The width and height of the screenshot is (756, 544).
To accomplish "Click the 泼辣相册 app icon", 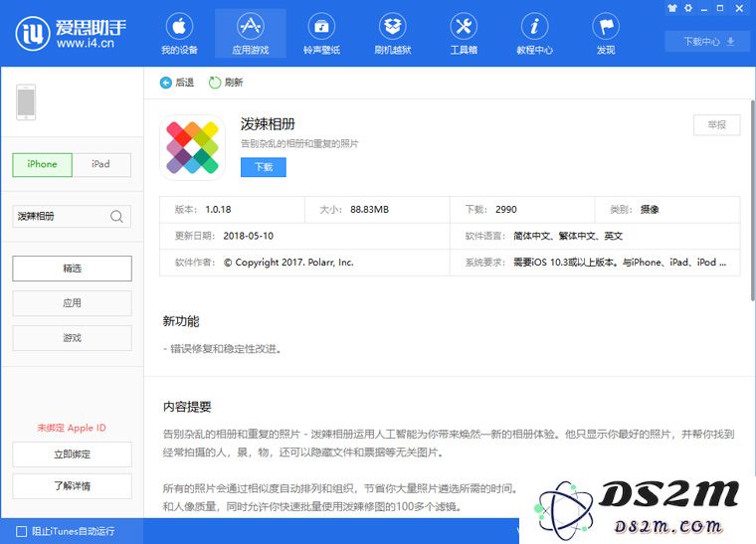I will (x=192, y=147).
